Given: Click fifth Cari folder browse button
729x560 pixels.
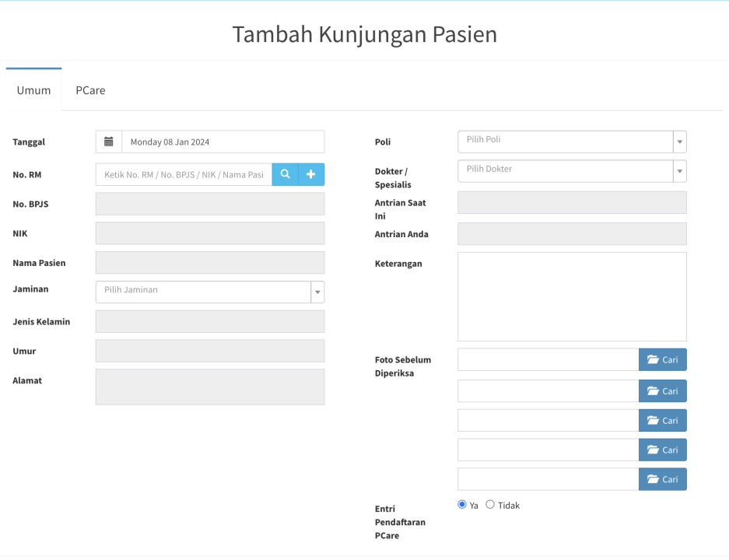Looking at the screenshot, I should 662,479.
